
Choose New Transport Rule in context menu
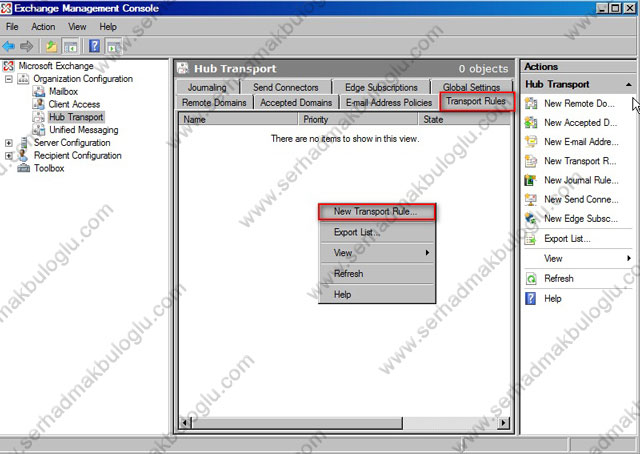[x=377, y=211]
